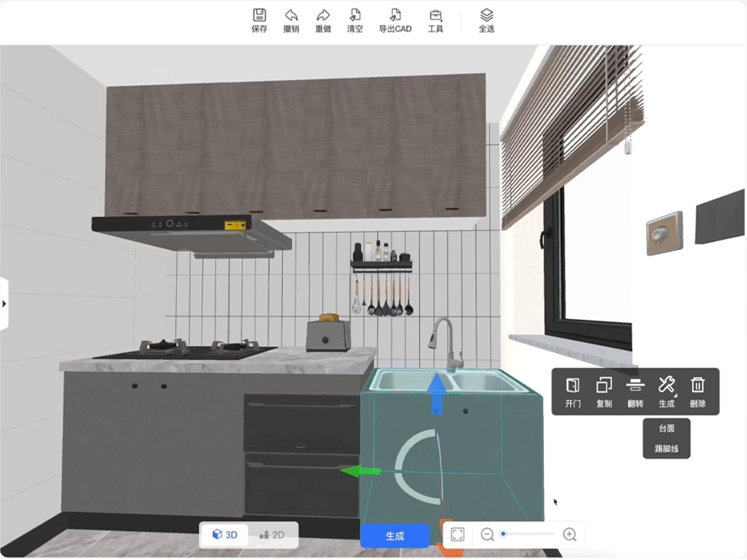The height and width of the screenshot is (560, 747).
Task: Expand the 生成 generate submenu in popup
Action: tap(666, 391)
